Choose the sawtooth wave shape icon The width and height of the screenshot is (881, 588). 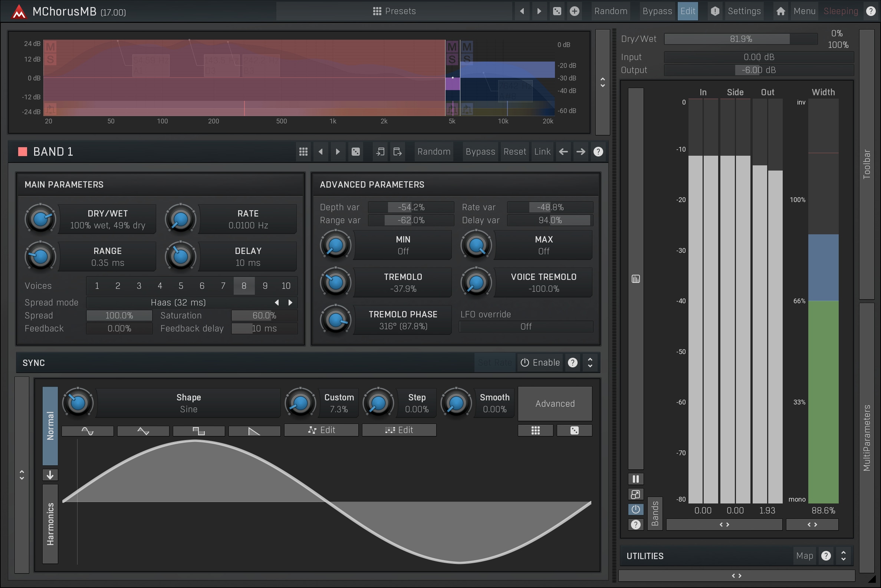click(x=254, y=431)
